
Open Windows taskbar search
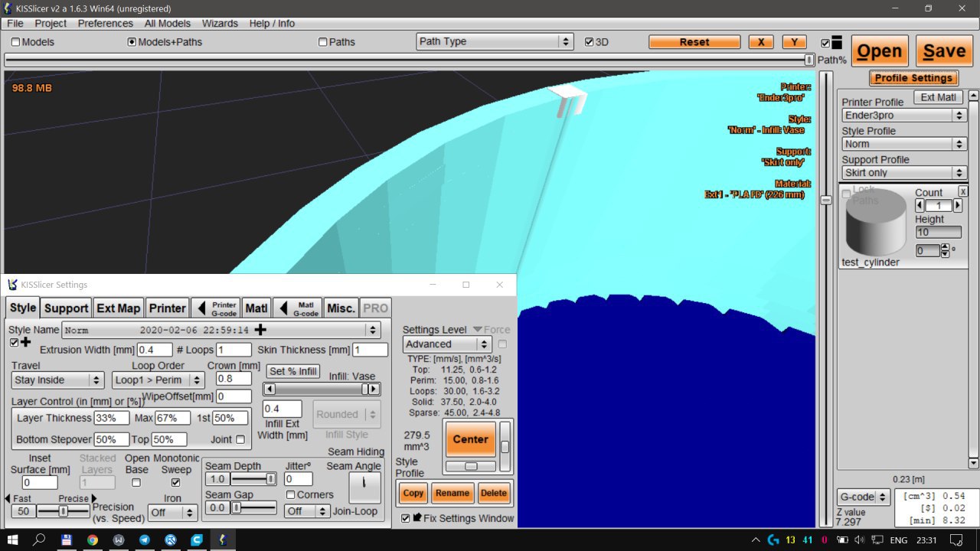pyautogui.click(x=39, y=540)
